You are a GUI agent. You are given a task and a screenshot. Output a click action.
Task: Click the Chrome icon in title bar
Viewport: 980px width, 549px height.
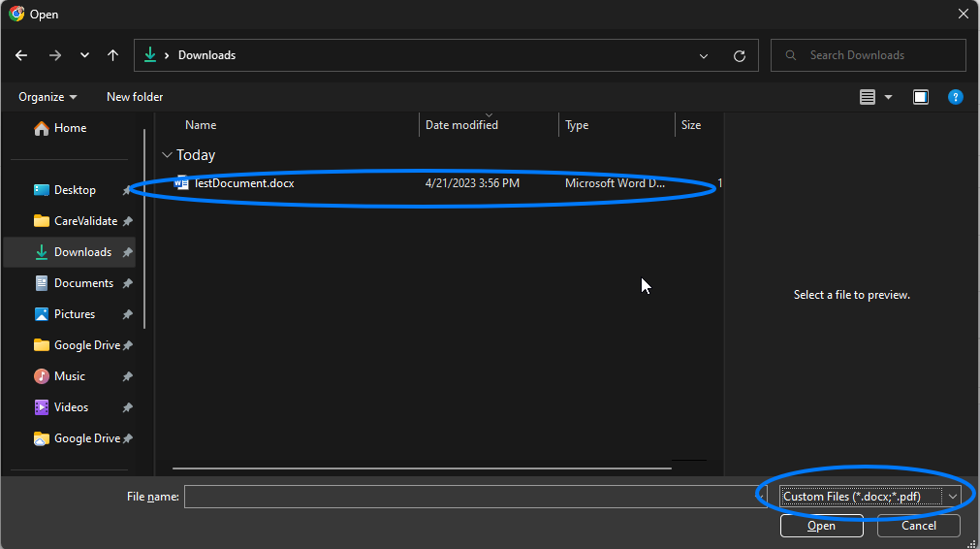16,14
